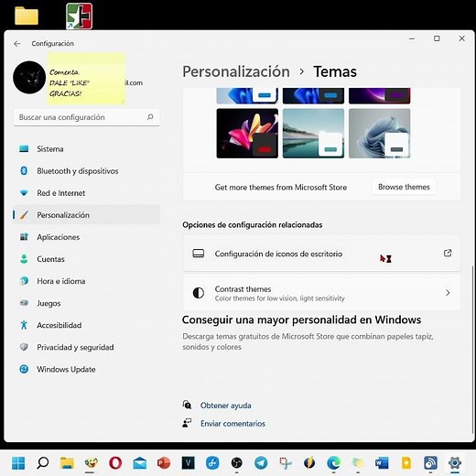Click external link icon for desktop icon settings

tap(448, 253)
